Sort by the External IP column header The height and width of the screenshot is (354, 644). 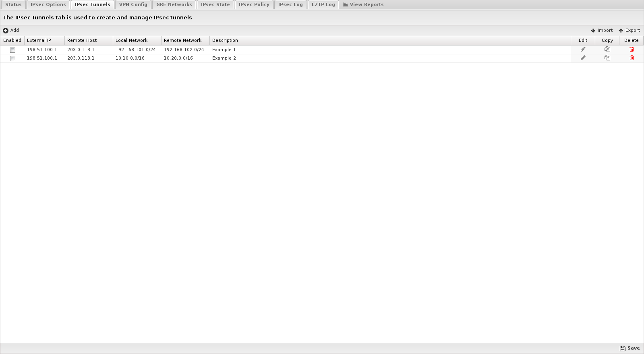pyautogui.click(x=45, y=41)
